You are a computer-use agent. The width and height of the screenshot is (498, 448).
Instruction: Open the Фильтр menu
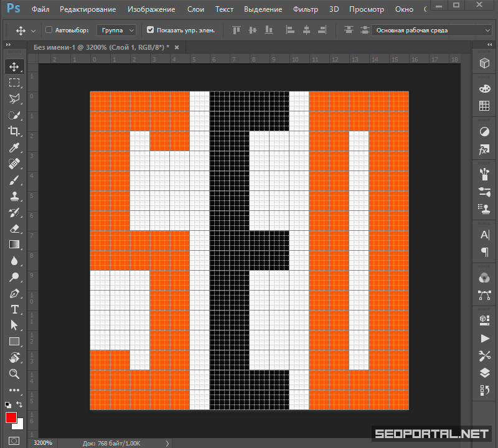pos(305,9)
